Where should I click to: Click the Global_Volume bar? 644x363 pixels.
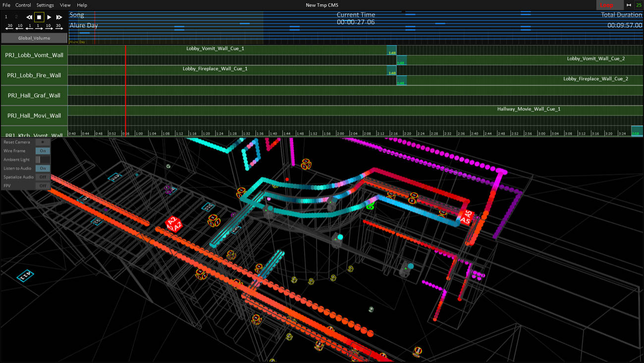[x=34, y=38]
